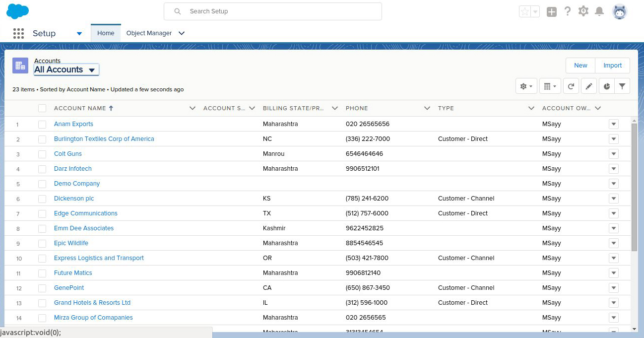The height and width of the screenshot is (338, 644).
Task: Click the edit list pencil icon
Action: click(589, 86)
